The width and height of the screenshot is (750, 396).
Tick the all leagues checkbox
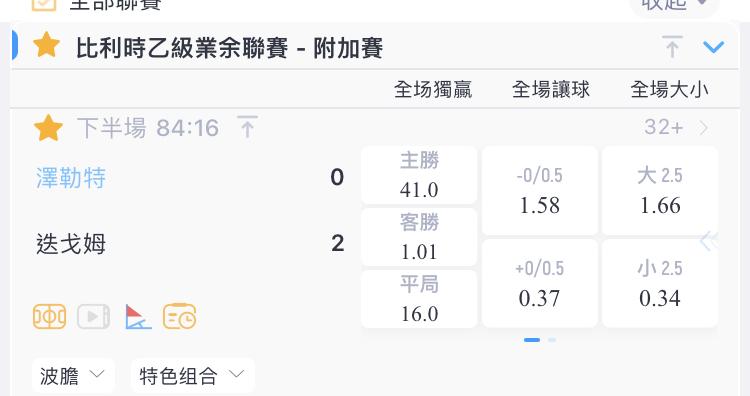click(x=44, y=4)
